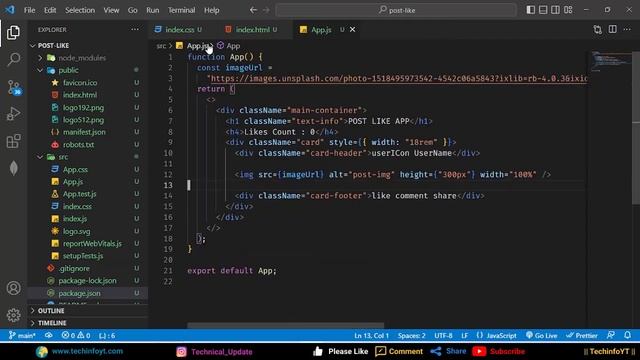Open the notifications bell icon

(627, 336)
